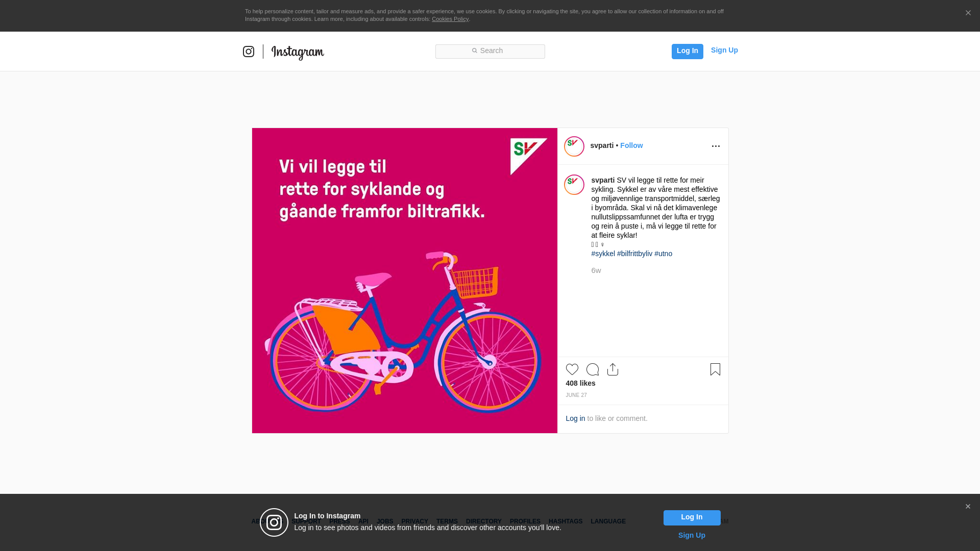Click the Instagram camera glyph logo
Image resolution: width=980 pixels, height=551 pixels.
coord(249,52)
